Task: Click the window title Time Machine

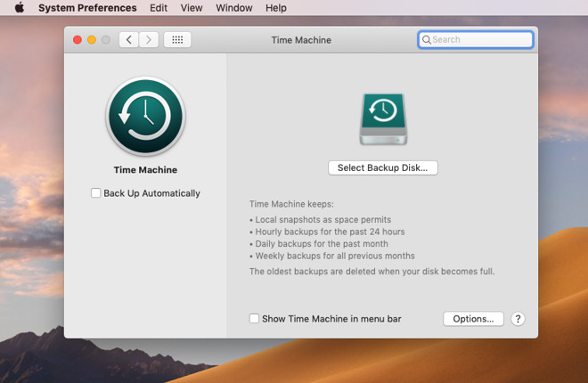Action: coord(301,40)
